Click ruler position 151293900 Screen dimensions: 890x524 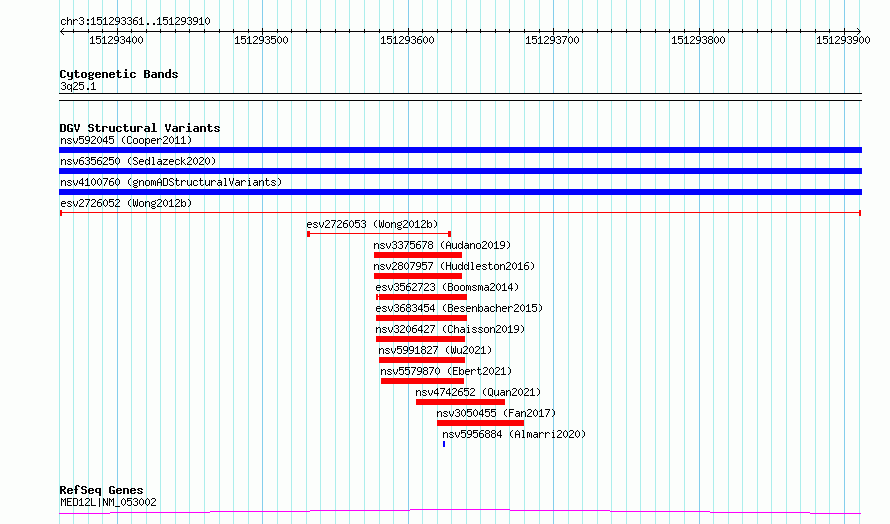pyautogui.click(x=843, y=40)
